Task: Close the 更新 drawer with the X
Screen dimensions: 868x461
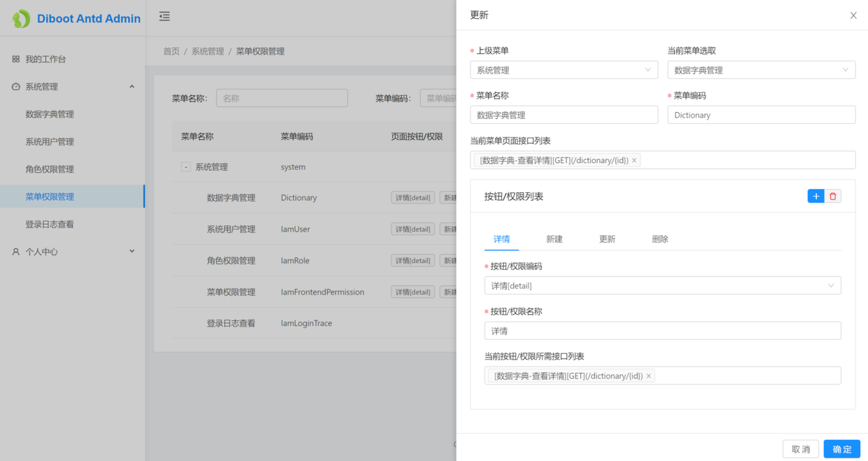Action: (853, 15)
